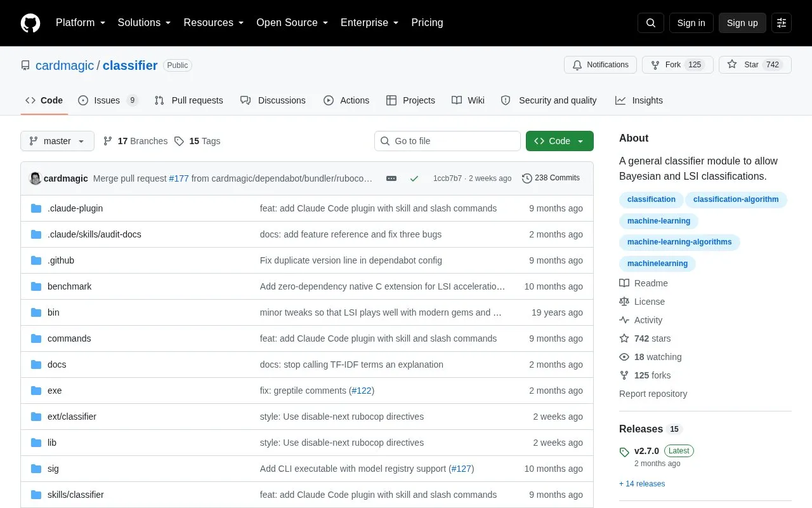Expand the Enterprise menu
Screen dimensions: 812x508
coord(370,23)
